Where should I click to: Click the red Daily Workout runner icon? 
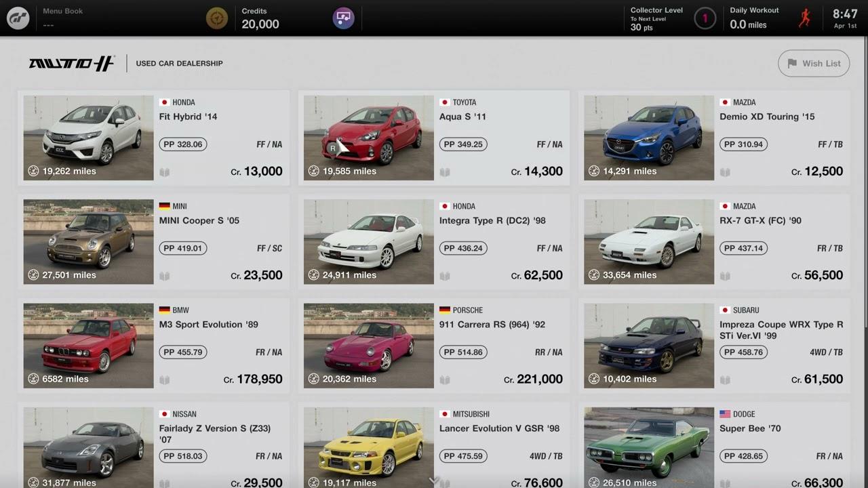(804, 18)
